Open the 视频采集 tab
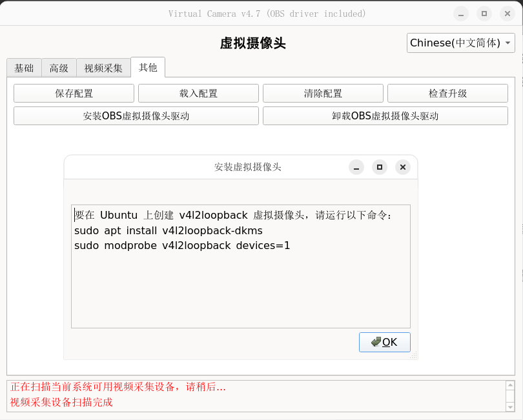The width and height of the screenshot is (523, 420). 103,68
